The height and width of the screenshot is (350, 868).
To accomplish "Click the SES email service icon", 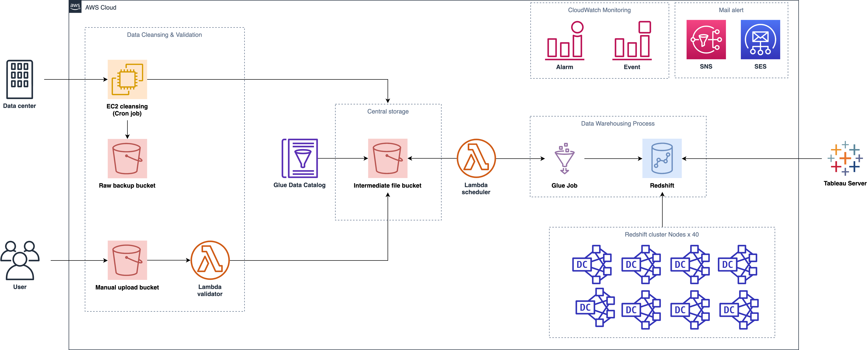I will 760,39.
